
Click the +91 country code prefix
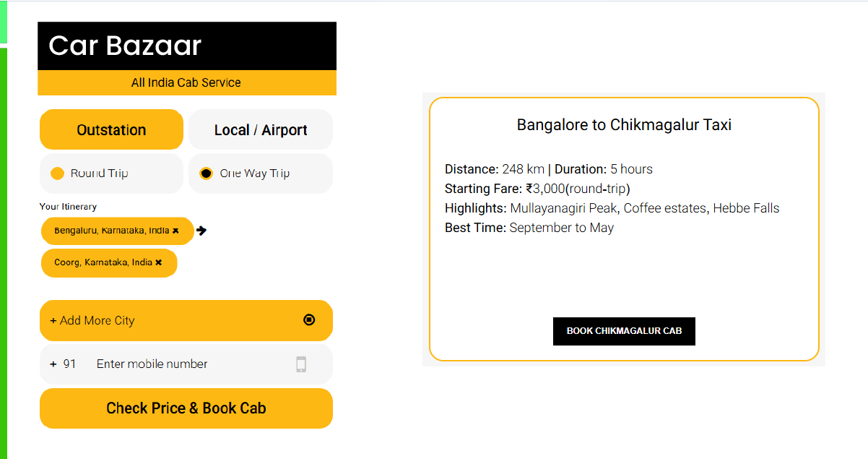tap(64, 364)
